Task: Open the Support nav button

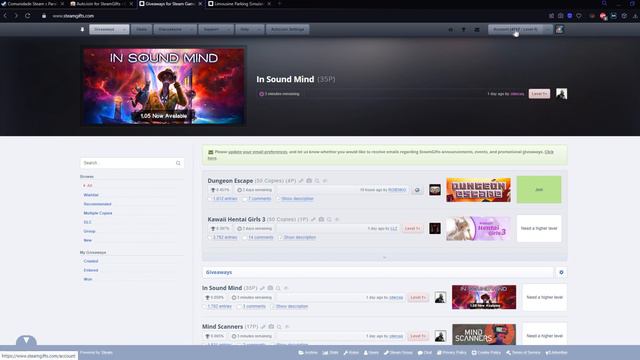Action: (211, 29)
